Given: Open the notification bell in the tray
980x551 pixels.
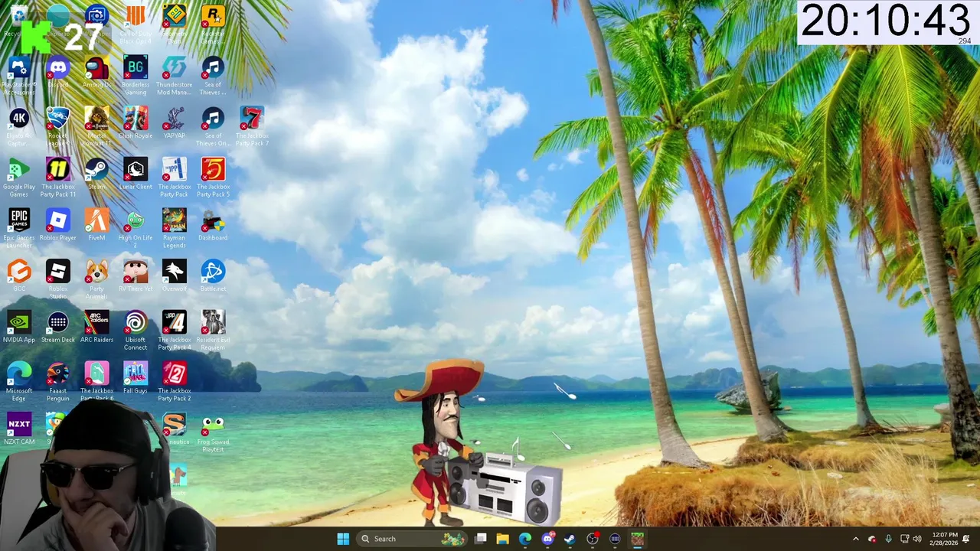Looking at the screenshot, I should tap(967, 539).
